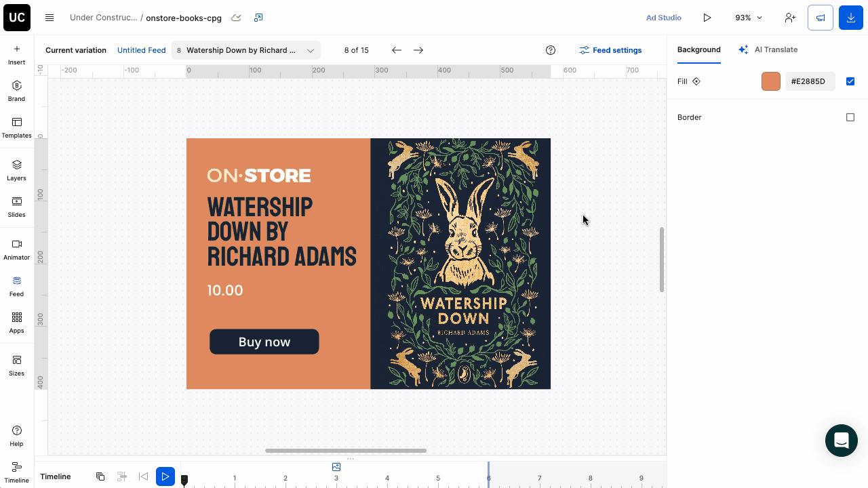Select the Watership Down headline text
This screenshot has width=868, height=488.
(x=281, y=232)
